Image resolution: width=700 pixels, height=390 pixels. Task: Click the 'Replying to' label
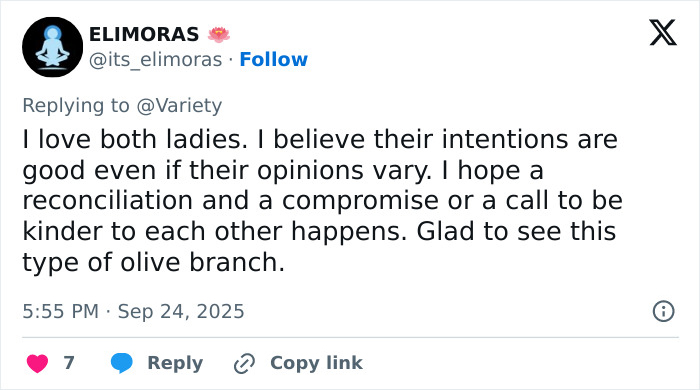[76, 106]
